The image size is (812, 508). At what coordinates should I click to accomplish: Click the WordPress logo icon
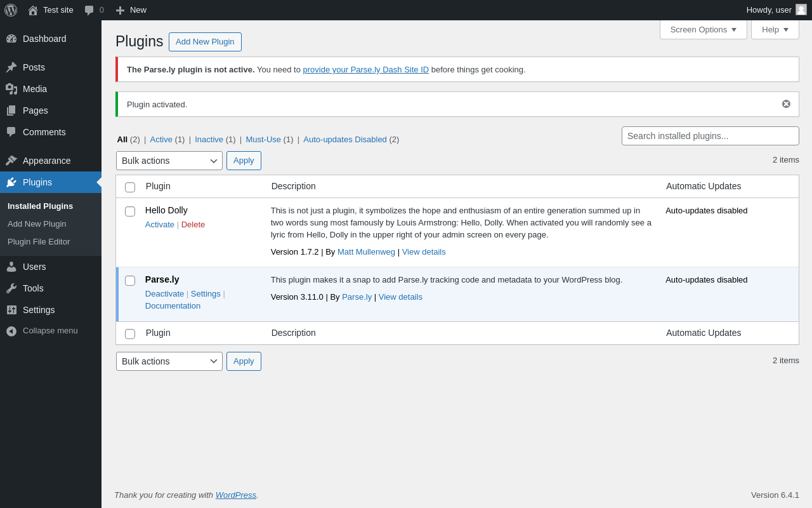[11, 10]
